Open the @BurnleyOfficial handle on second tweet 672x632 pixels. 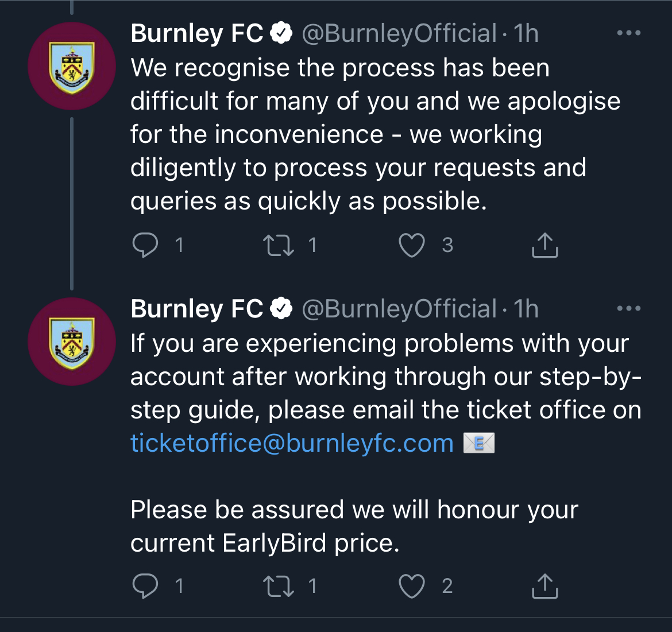click(399, 309)
